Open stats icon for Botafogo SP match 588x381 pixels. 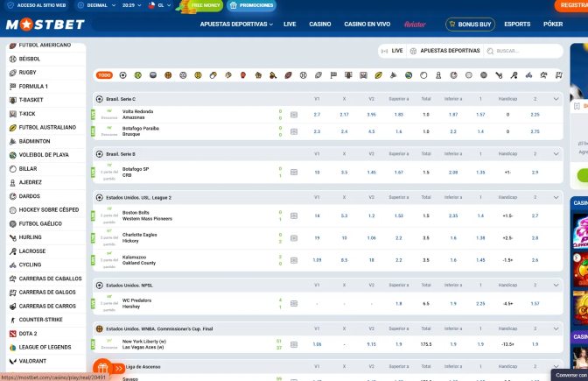point(294,172)
